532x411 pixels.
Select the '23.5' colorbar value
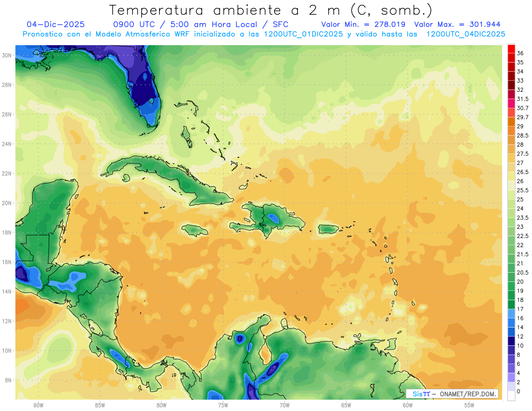coord(523,218)
